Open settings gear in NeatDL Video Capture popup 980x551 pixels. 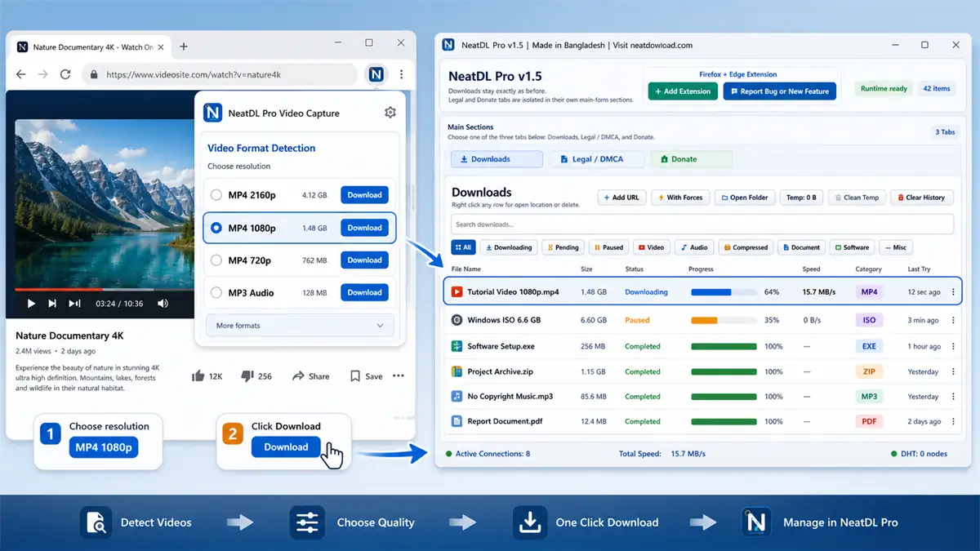pyautogui.click(x=390, y=113)
